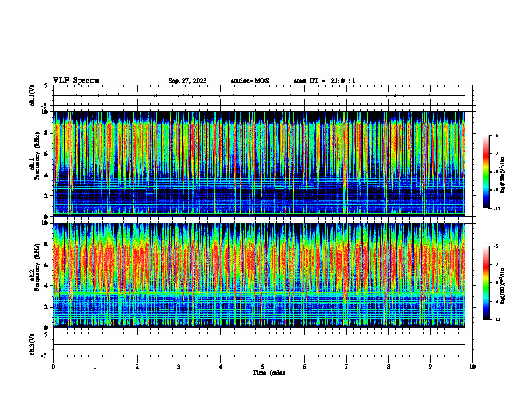Click the "10" frequency tick of ch.1 panel

click(46, 112)
